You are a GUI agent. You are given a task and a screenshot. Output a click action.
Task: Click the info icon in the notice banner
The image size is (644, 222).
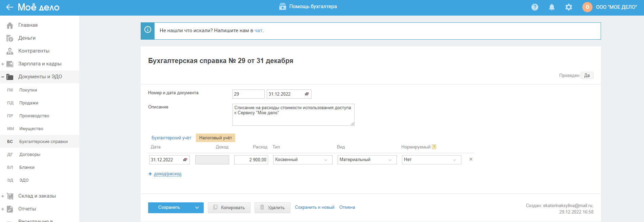click(148, 29)
